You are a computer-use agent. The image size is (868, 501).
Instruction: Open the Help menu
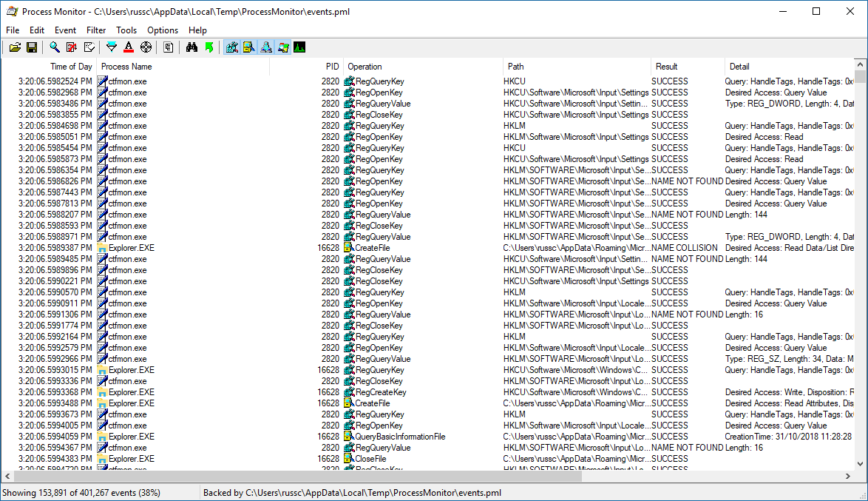pyautogui.click(x=197, y=30)
